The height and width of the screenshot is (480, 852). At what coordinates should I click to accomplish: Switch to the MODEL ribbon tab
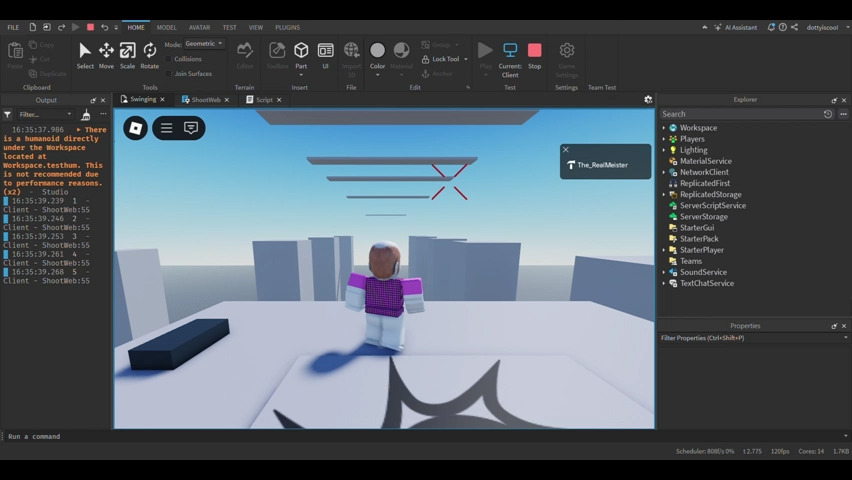coord(166,27)
